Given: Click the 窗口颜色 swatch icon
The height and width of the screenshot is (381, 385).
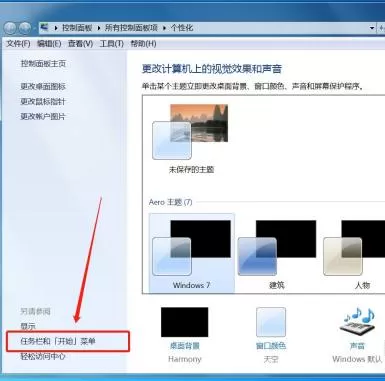Looking at the screenshot, I should click(x=271, y=322).
